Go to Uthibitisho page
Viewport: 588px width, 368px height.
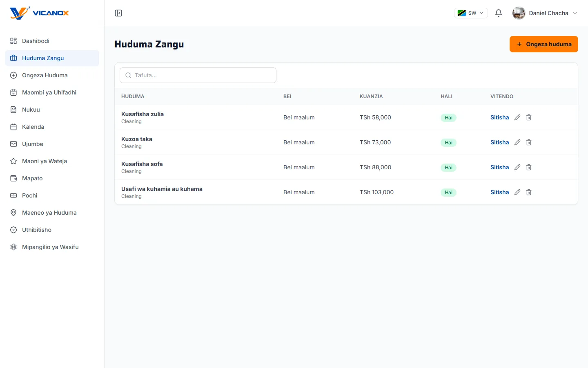[52, 230]
